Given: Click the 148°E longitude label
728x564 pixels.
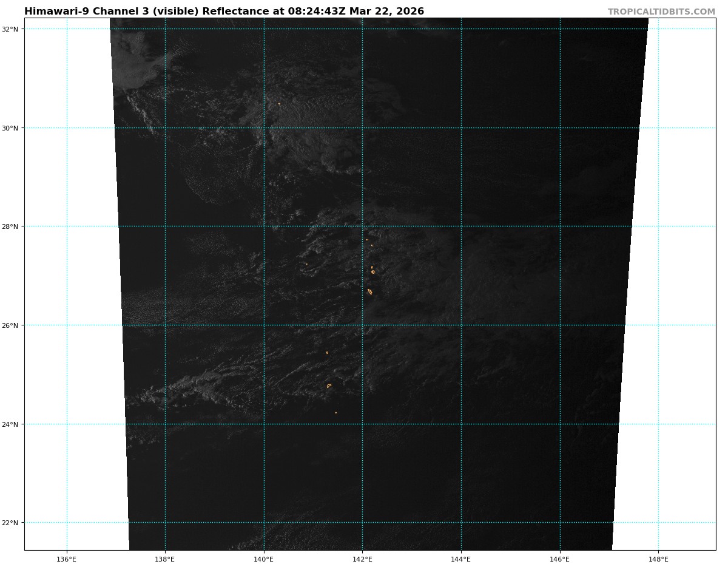Looking at the screenshot, I should coord(658,559).
